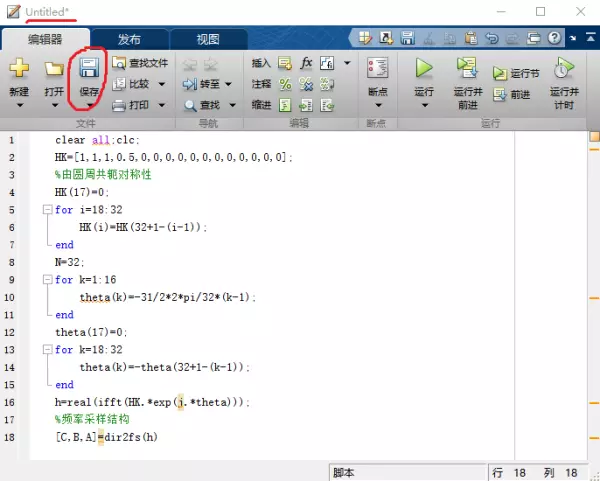The width and height of the screenshot is (600, 481).
Task: Click the green 运行 (Run) arrow
Action: [424, 68]
